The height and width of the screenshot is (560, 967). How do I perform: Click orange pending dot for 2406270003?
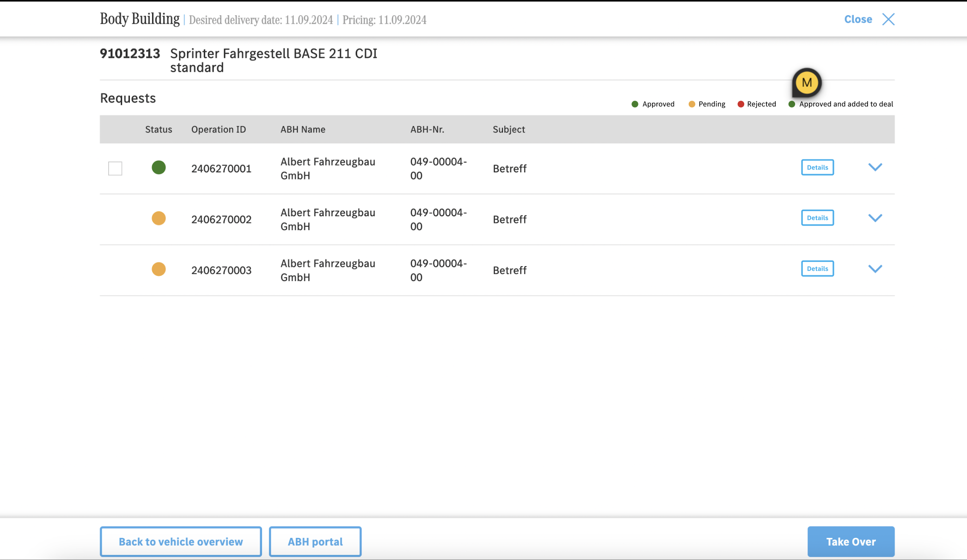pos(159,269)
